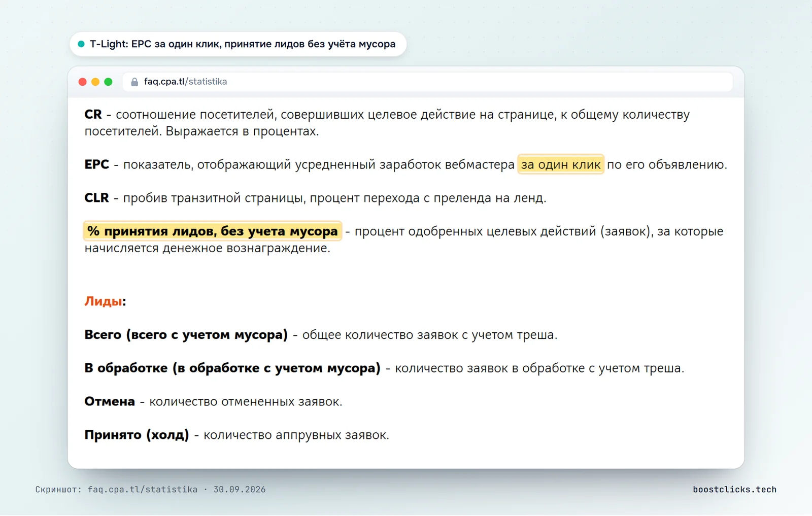This screenshot has width=812, height=516.
Task: Click the address bar faq.cpa.tl/statistika
Action: click(427, 82)
